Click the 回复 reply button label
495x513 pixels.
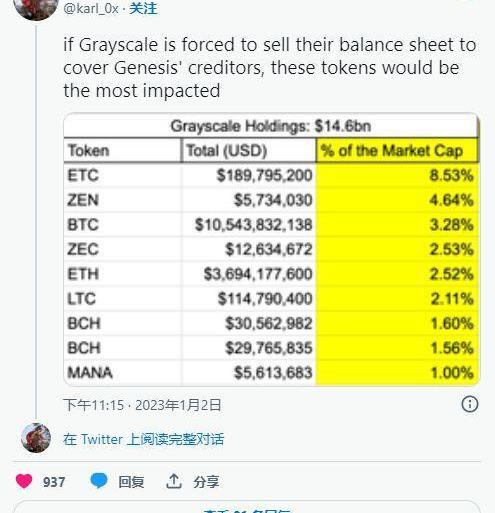click(x=131, y=482)
